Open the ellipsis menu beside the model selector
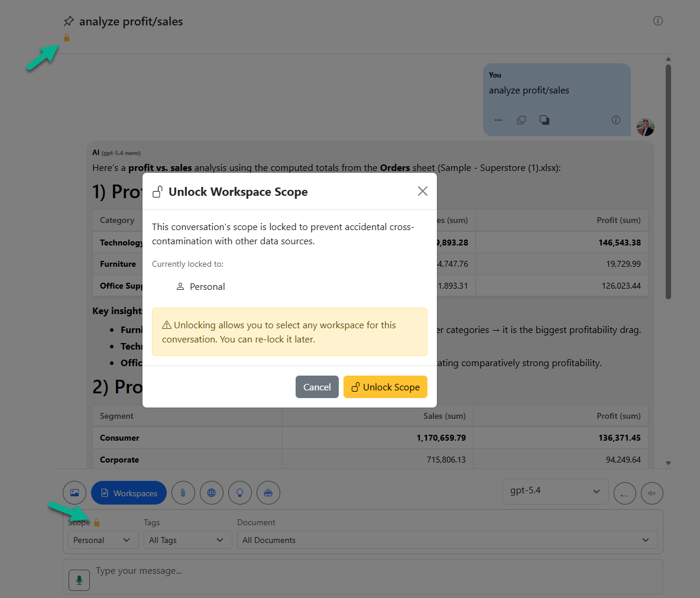The height and width of the screenshot is (598, 700). pos(625,493)
